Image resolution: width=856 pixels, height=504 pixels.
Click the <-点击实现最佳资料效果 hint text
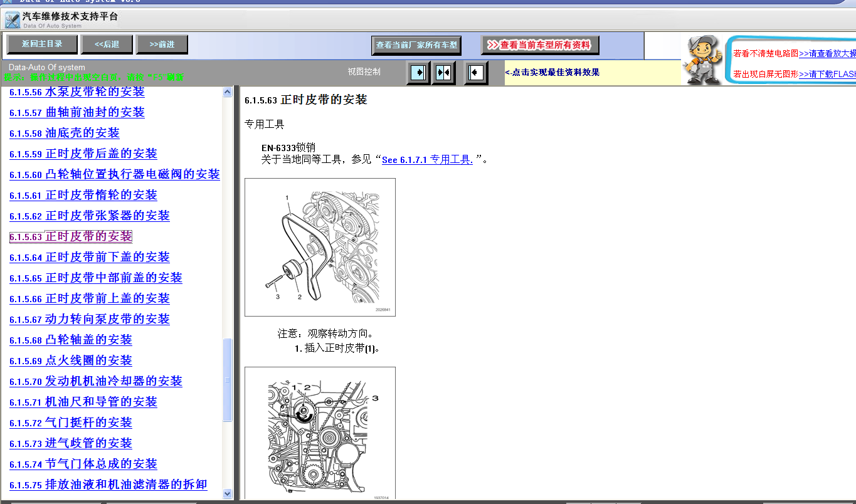(552, 72)
